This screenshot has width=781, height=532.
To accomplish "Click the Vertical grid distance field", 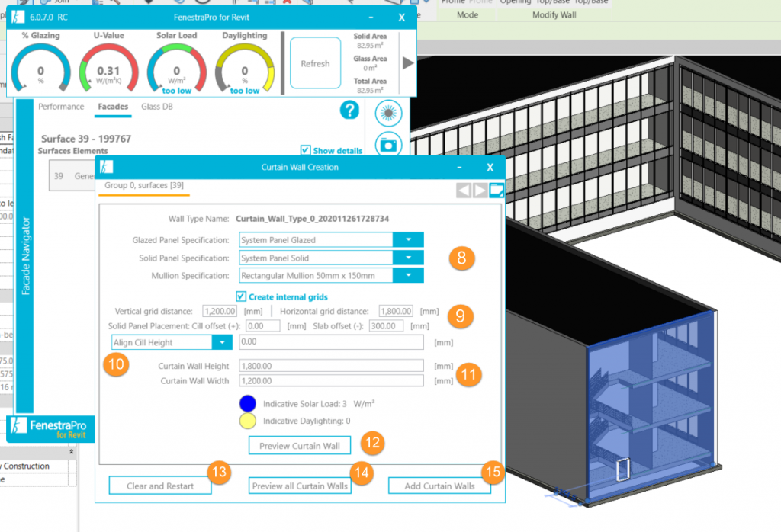I will (x=220, y=311).
